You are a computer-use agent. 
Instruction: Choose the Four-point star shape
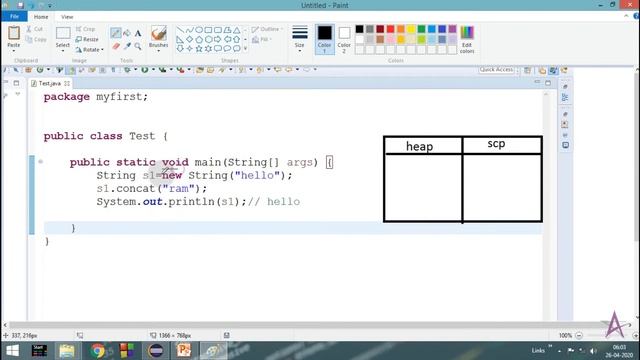point(189,49)
